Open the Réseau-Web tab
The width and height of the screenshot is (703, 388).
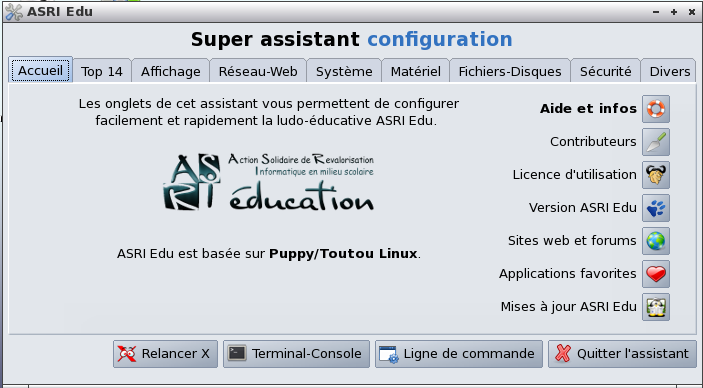258,71
